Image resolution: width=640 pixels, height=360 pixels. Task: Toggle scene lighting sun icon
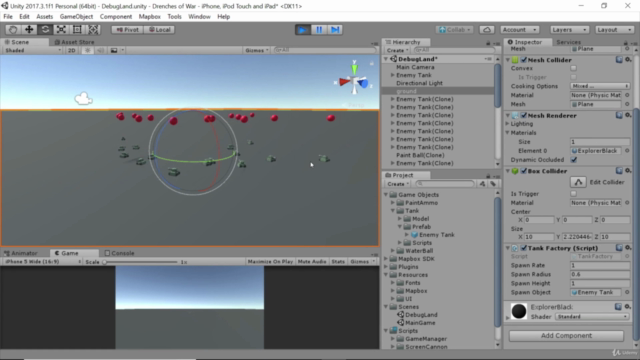click(87, 50)
